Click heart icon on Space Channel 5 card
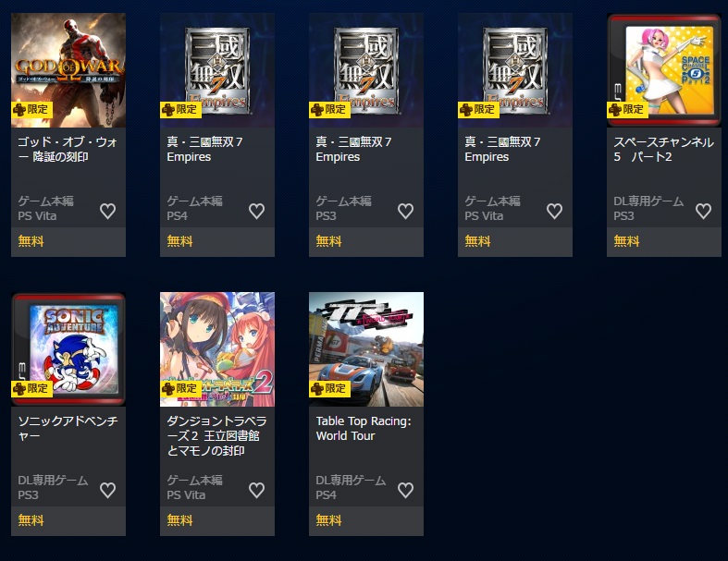Viewport: 728px width, 561px height. click(x=703, y=211)
